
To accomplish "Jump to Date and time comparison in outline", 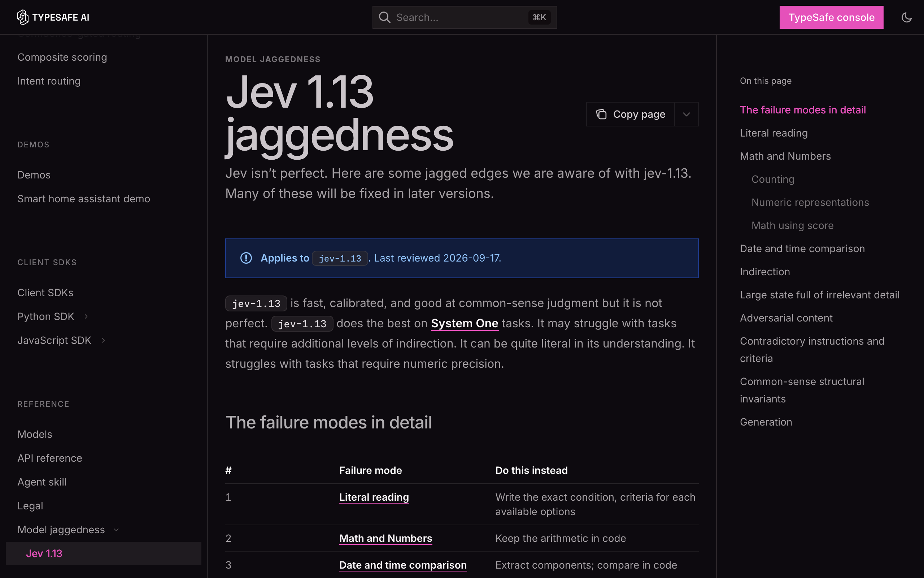I will tap(802, 249).
